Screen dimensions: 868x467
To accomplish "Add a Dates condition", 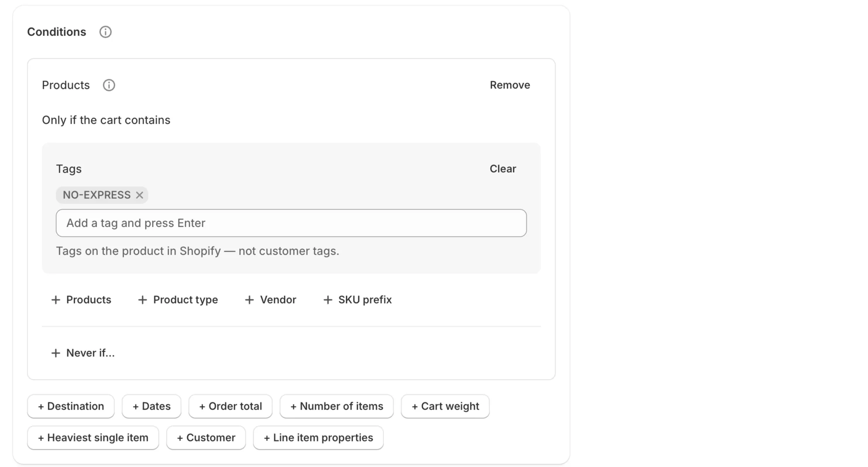I will click(151, 406).
